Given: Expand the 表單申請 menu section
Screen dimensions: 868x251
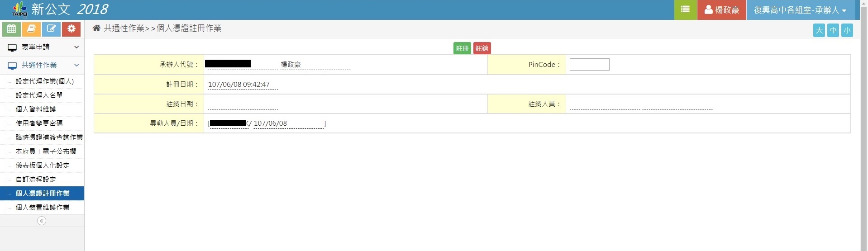Looking at the screenshot, I should 42,47.
